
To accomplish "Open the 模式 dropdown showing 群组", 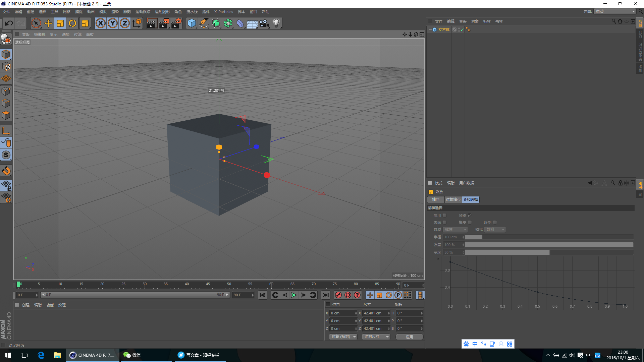I will coord(495,229).
